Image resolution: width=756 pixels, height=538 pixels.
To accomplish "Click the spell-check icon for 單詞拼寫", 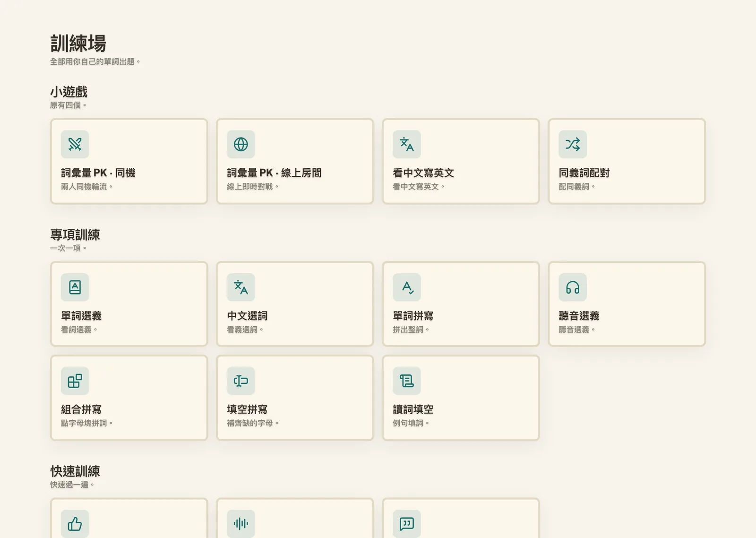I will tap(407, 287).
